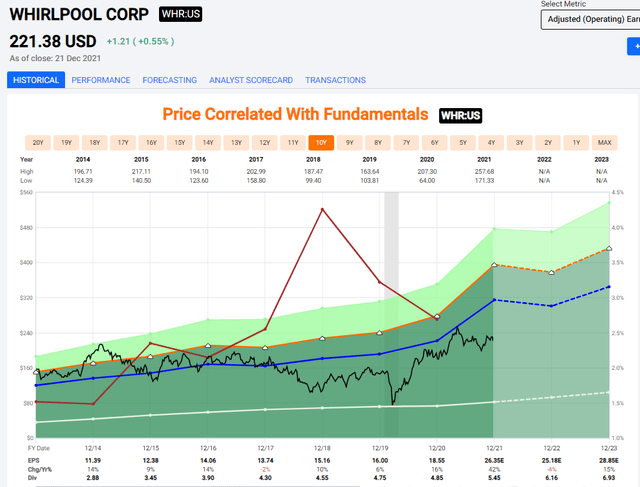Click the active 10Y timeframe button
The image size is (640, 487).
pyautogui.click(x=321, y=142)
